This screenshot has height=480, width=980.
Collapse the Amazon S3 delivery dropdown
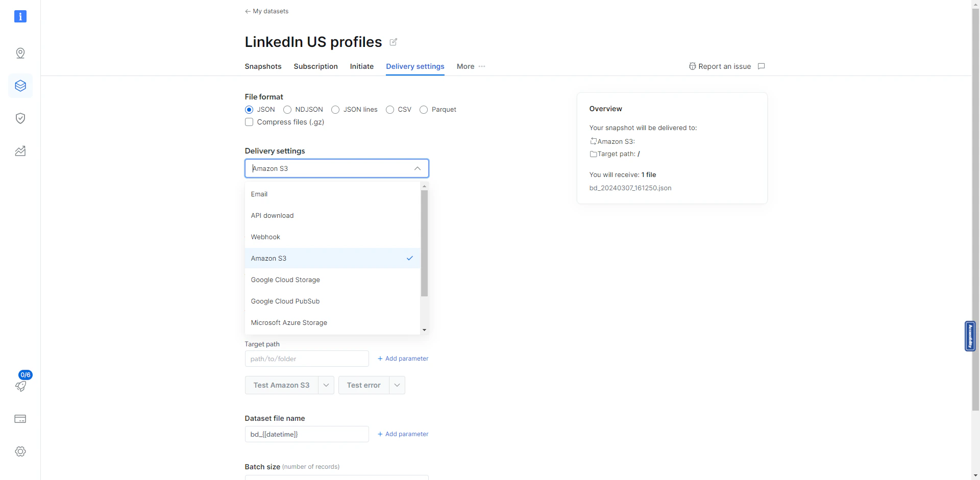(x=418, y=168)
